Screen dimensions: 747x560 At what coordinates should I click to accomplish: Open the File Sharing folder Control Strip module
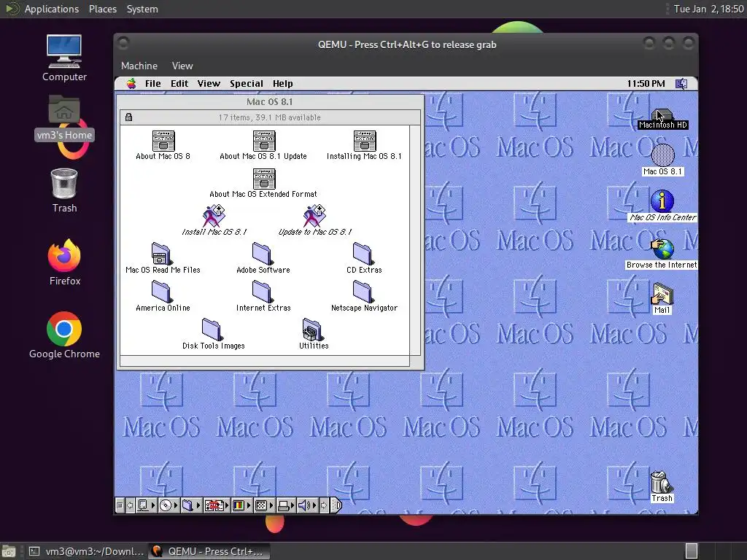192,505
